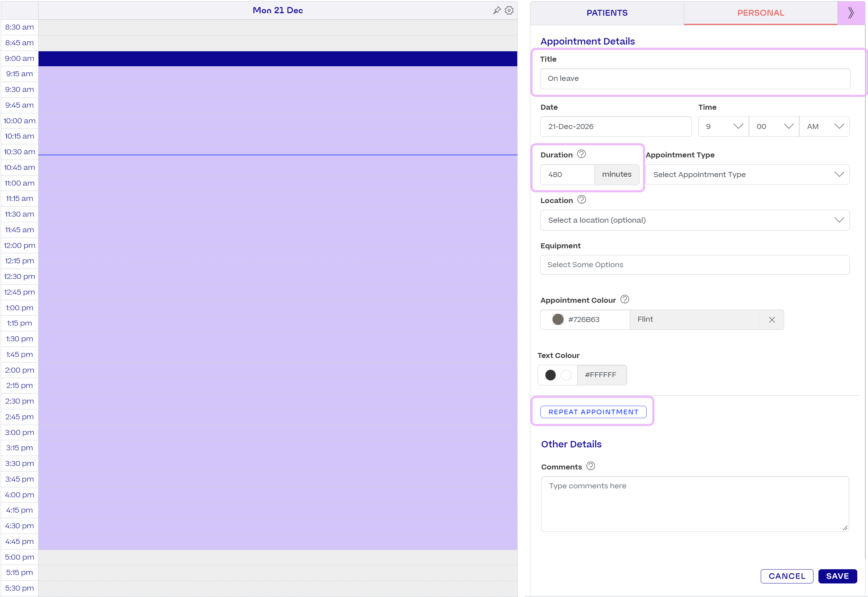Click the 11:00 am time slot label

pos(20,183)
